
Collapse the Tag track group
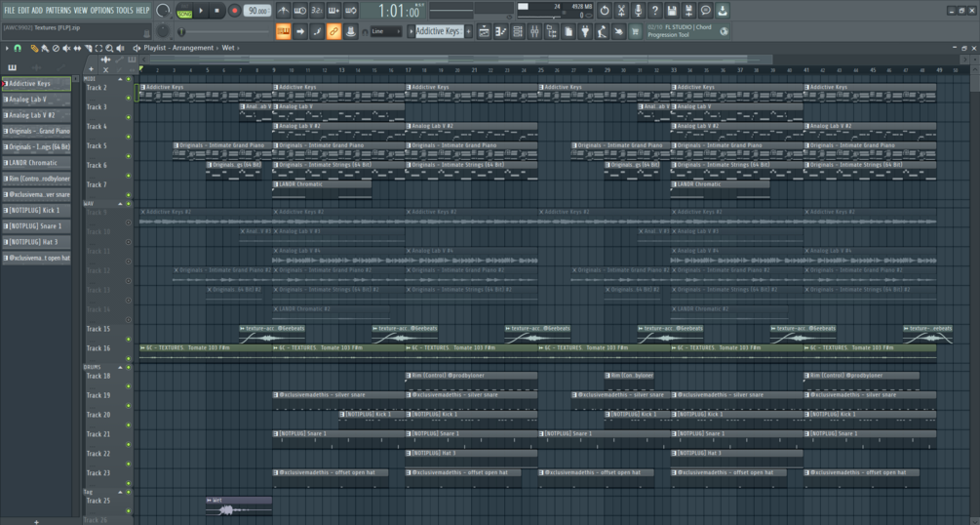[121, 493]
